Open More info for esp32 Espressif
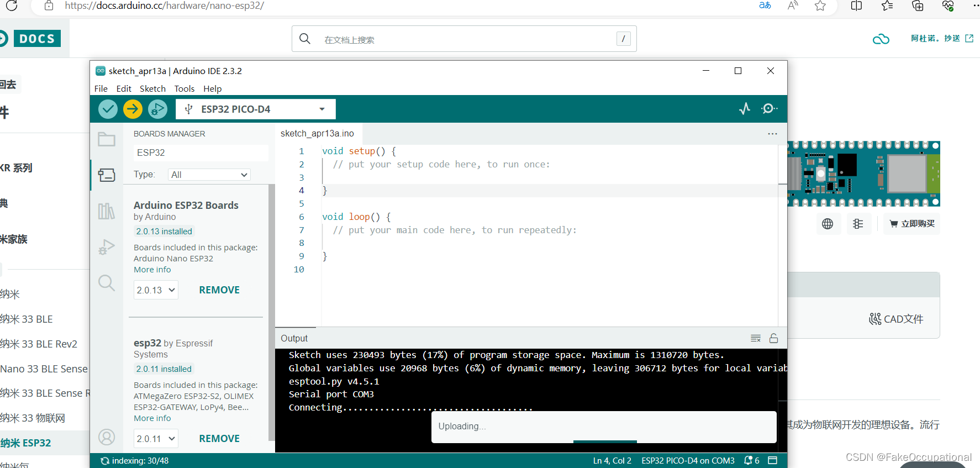 click(x=152, y=418)
